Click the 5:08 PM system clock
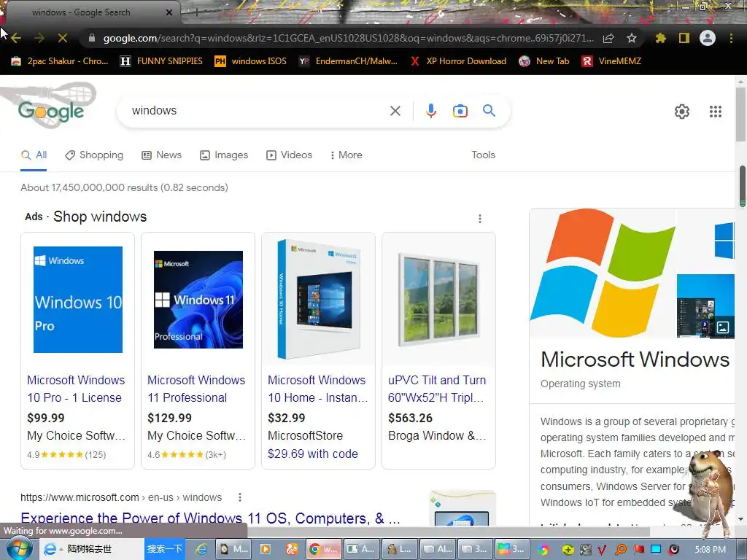The image size is (747, 560). click(x=710, y=550)
